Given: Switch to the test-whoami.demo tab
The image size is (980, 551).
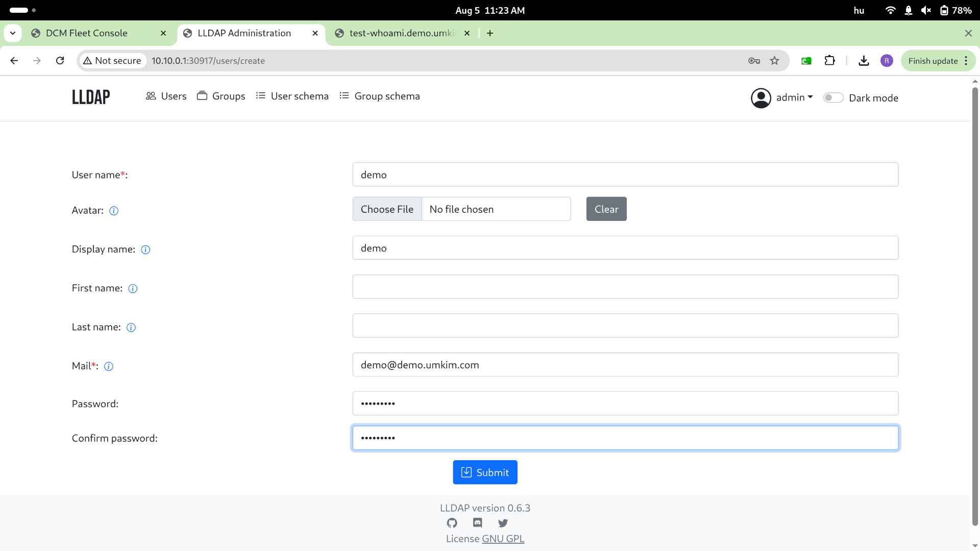Looking at the screenshot, I should [x=402, y=33].
